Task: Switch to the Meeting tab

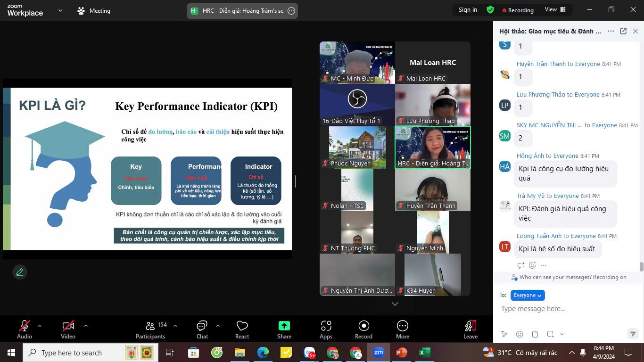Action: [94, 10]
